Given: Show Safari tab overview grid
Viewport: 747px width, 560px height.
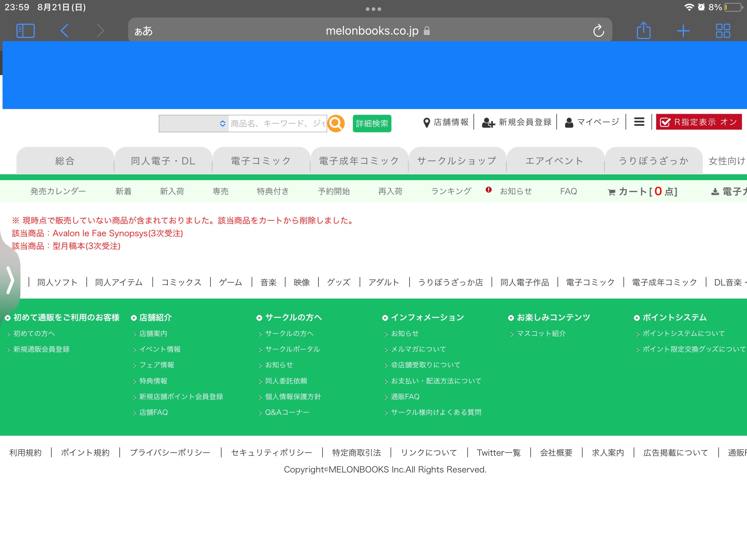Looking at the screenshot, I should [x=723, y=31].
